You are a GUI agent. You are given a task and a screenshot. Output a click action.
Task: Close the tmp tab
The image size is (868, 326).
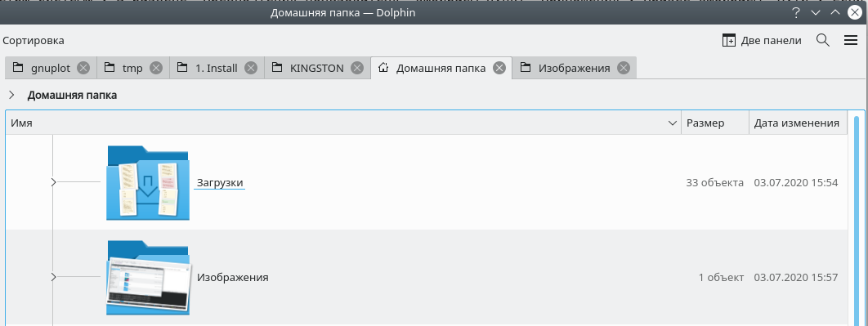pos(156,68)
